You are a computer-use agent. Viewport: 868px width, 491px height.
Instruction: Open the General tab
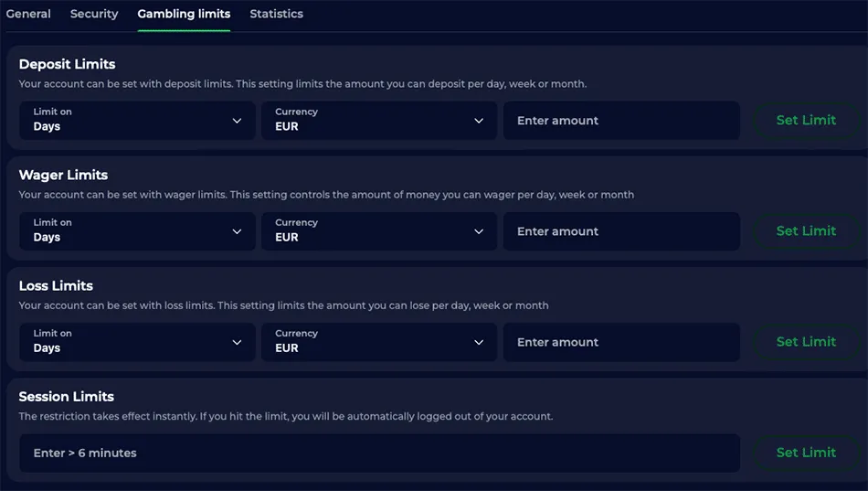tap(28, 14)
